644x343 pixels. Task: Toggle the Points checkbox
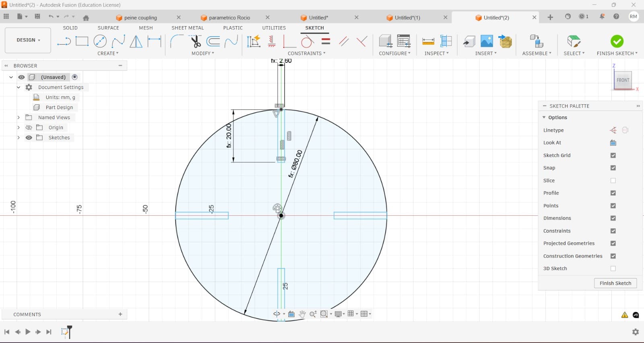click(x=613, y=206)
